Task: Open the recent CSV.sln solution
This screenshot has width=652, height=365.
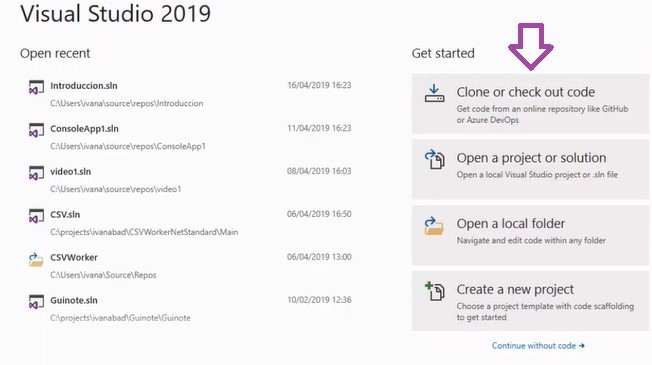Action: (190, 222)
